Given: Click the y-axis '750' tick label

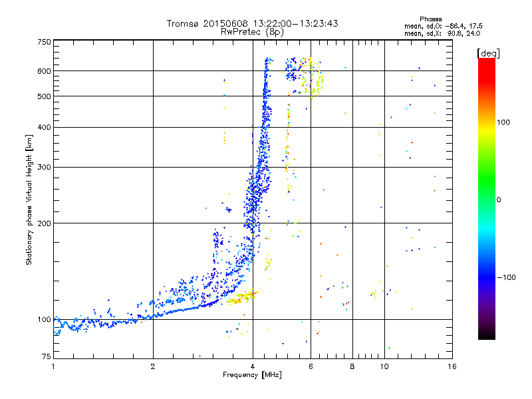Looking at the screenshot, I should 44,42.
